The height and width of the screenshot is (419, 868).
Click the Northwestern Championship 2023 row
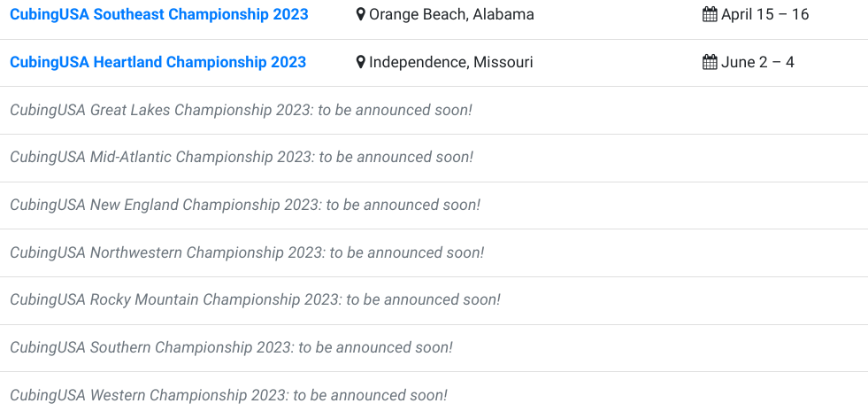(x=434, y=253)
